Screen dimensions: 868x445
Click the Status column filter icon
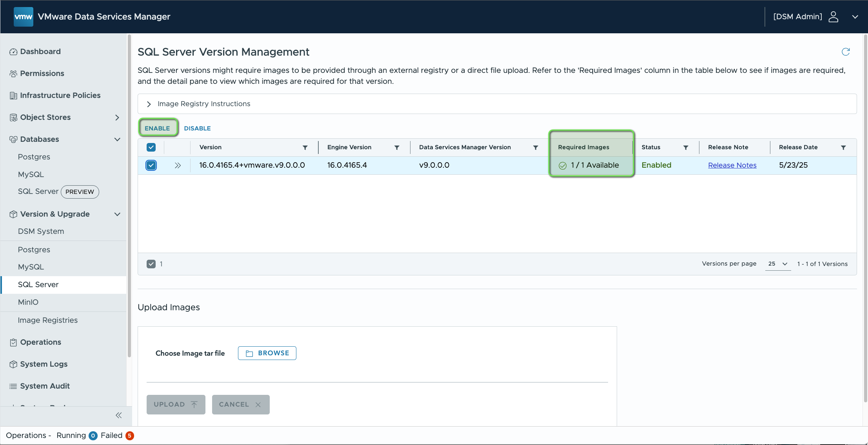pyautogui.click(x=686, y=148)
